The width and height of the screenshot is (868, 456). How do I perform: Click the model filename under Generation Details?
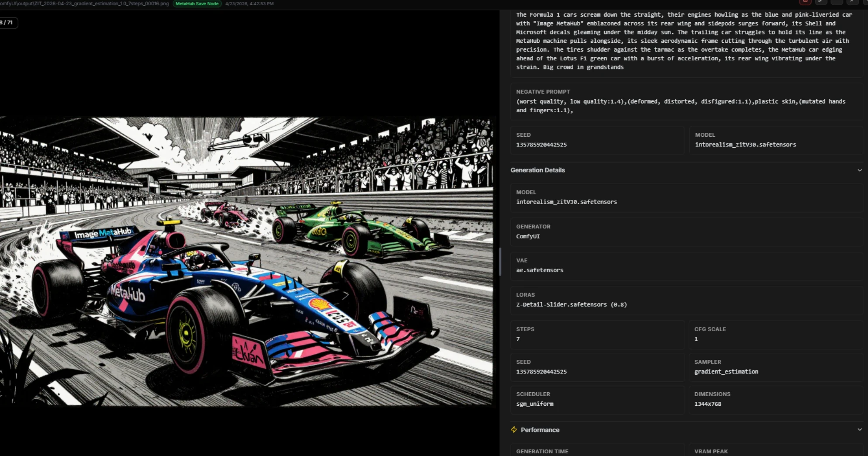click(x=566, y=202)
